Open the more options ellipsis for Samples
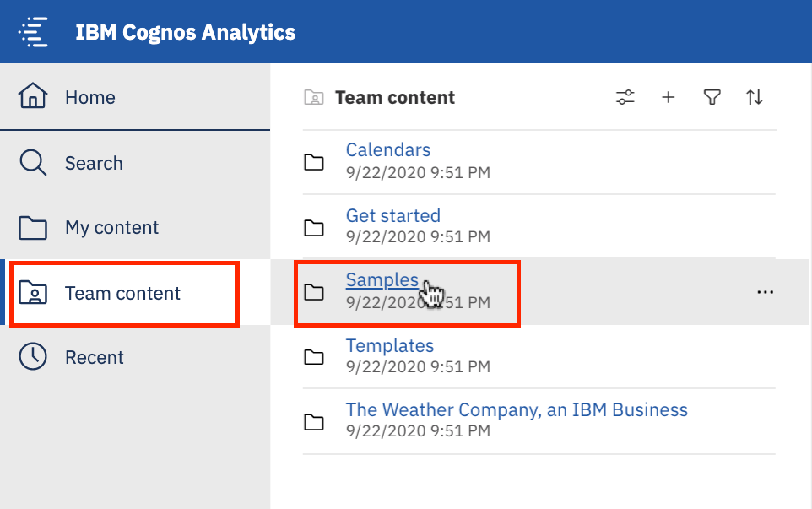This screenshot has height=509, width=812. pos(765,292)
